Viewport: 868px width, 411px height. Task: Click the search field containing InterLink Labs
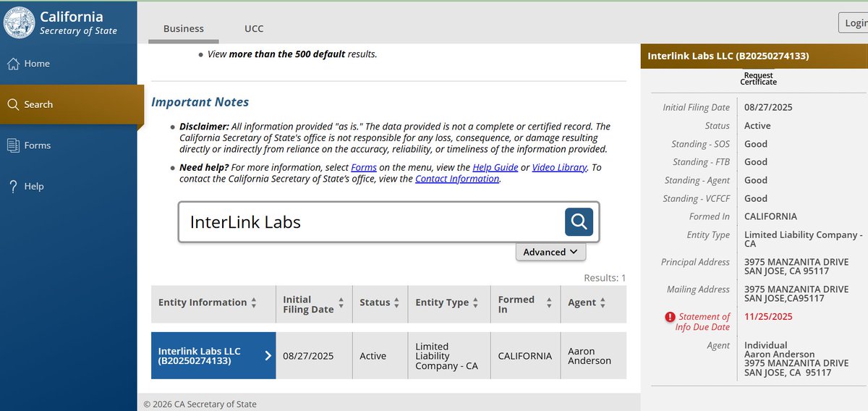[x=371, y=222]
